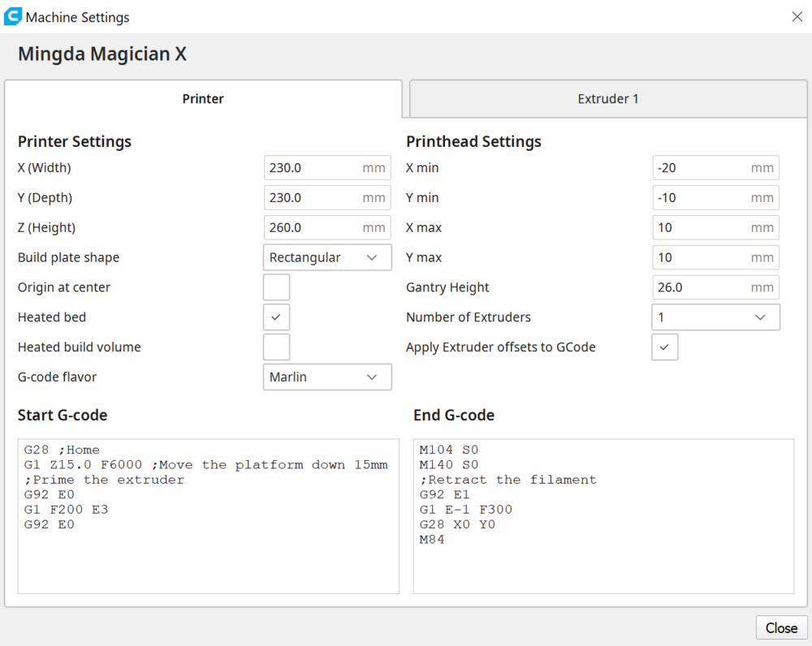
Task: Click the Cura logo icon in title bar
Action: click(x=12, y=16)
